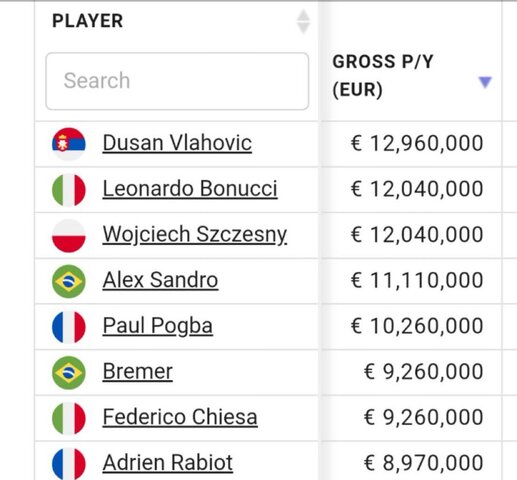Click the Polish flag icon beside Wojciech Szczesny
Screen dimensions: 517x480
click(x=69, y=236)
